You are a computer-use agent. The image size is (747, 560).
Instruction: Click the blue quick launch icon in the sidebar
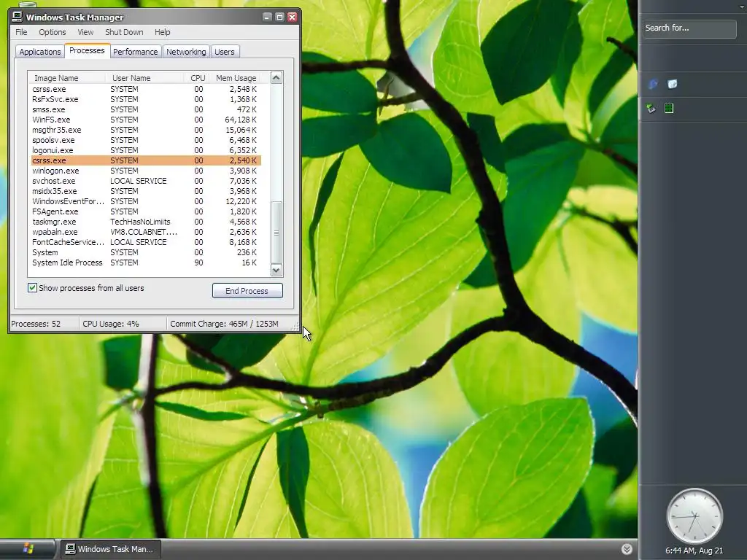coord(653,85)
